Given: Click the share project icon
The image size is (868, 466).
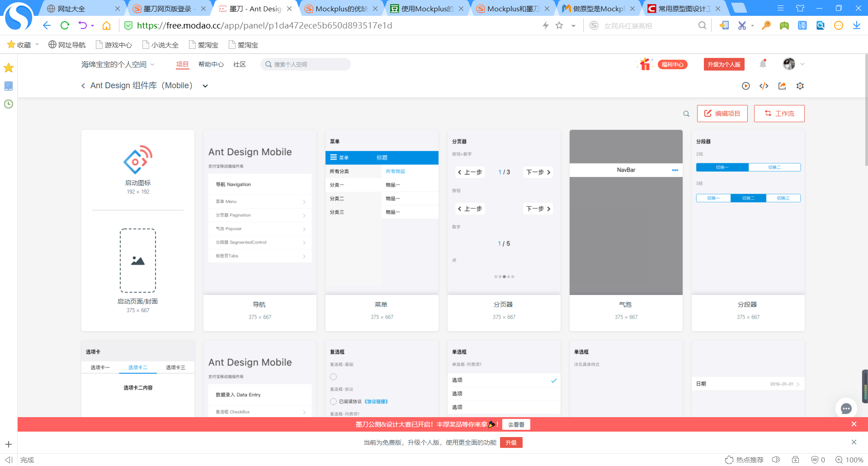Looking at the screenshot, I should (782, 86).
